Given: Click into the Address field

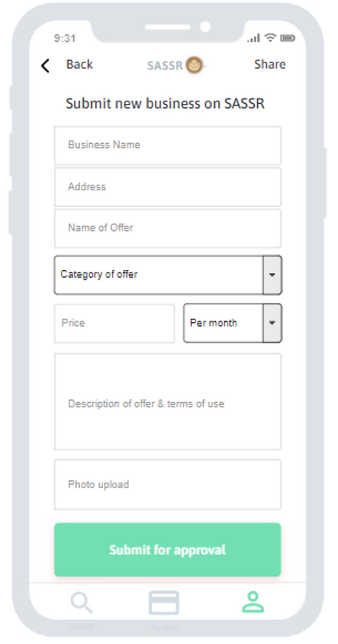Looking at the screenshot, I should tap(168, 187).
